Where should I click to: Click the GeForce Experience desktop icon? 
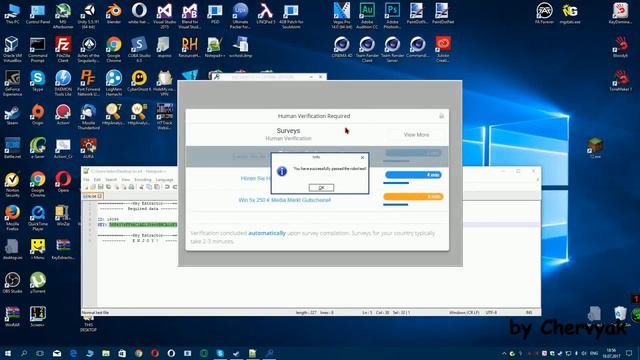click(12, 83)
